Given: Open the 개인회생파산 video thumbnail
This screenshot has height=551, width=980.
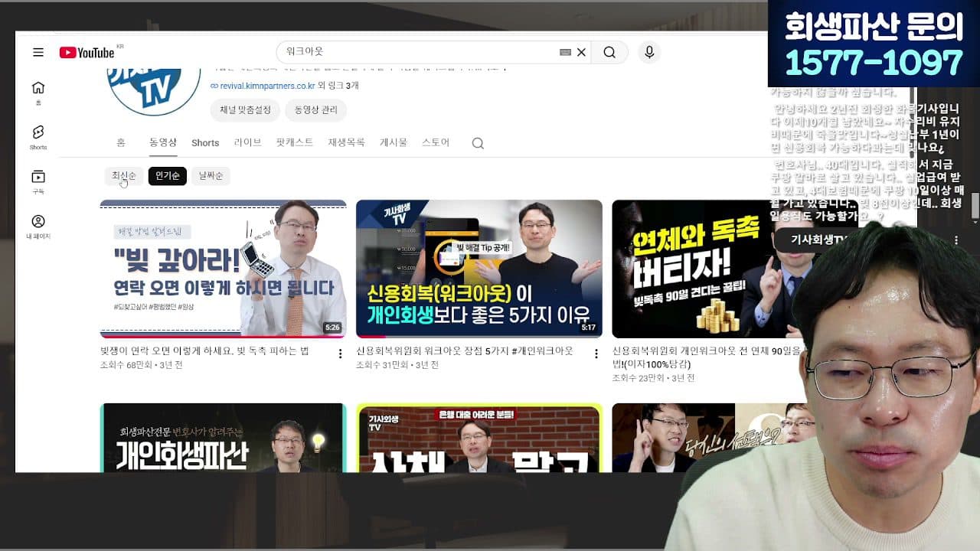Looking at the screenshot, I should click(x=224, y=438).
